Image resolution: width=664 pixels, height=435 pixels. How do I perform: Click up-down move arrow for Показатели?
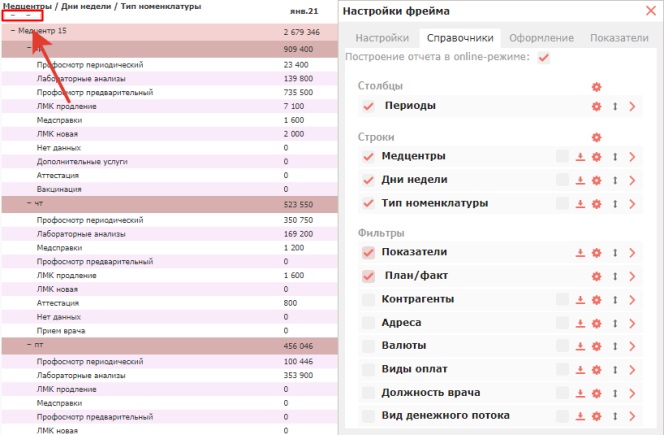[615, 253]
